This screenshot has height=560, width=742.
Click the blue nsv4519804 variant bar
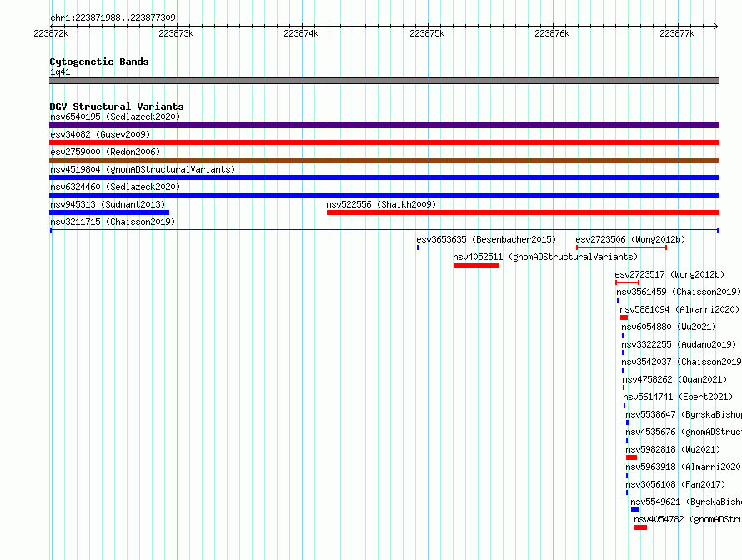[384, 177]
